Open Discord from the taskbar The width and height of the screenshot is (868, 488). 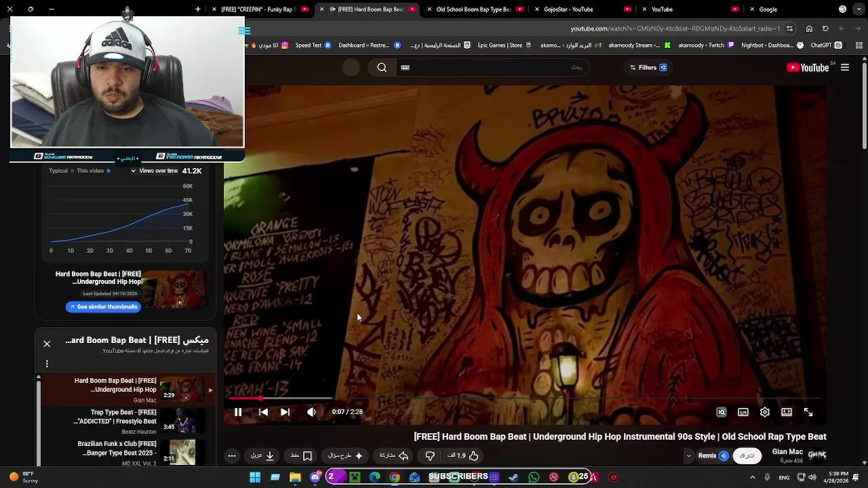[x=315, y=477]
